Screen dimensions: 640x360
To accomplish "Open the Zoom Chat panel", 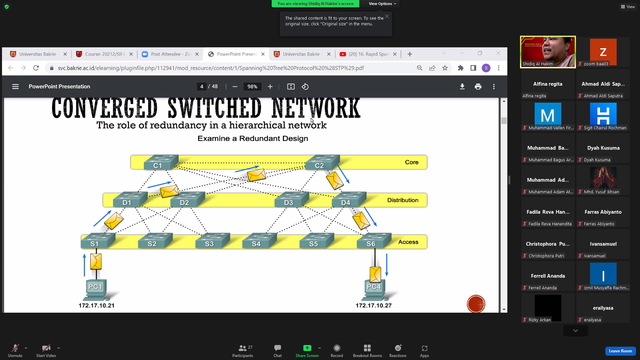I will 278,350.
